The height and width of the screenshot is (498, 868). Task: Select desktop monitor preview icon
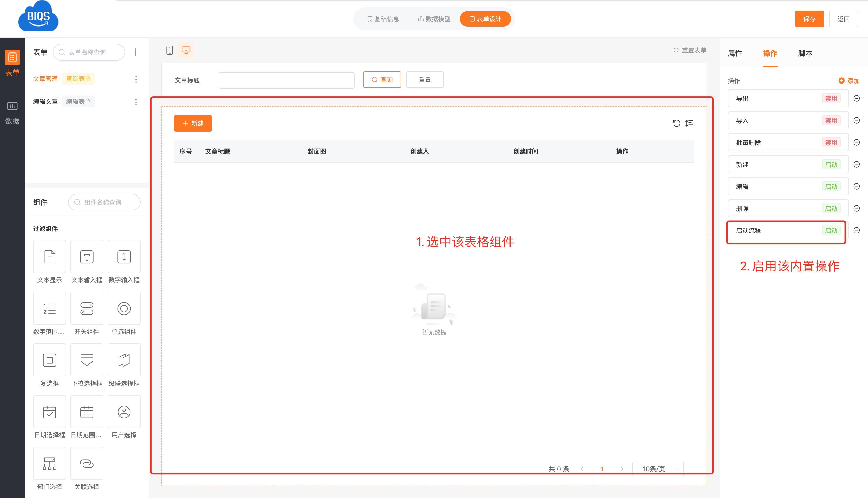(186, 50)
